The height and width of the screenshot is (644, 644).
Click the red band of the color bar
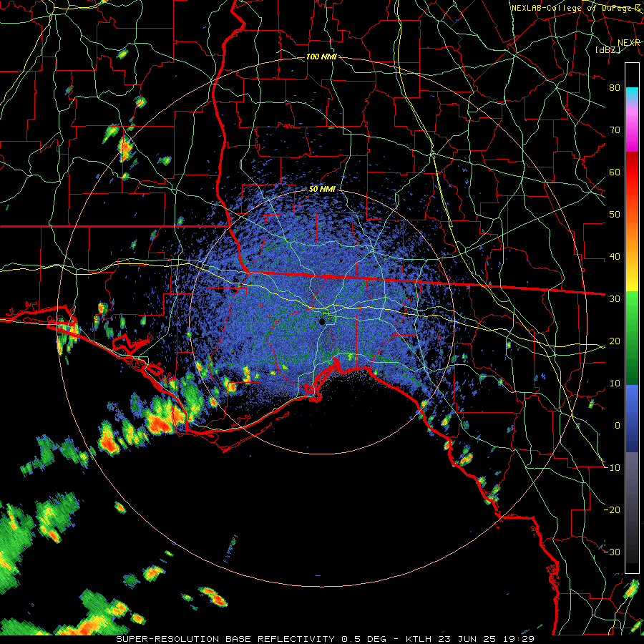[632, 172]
